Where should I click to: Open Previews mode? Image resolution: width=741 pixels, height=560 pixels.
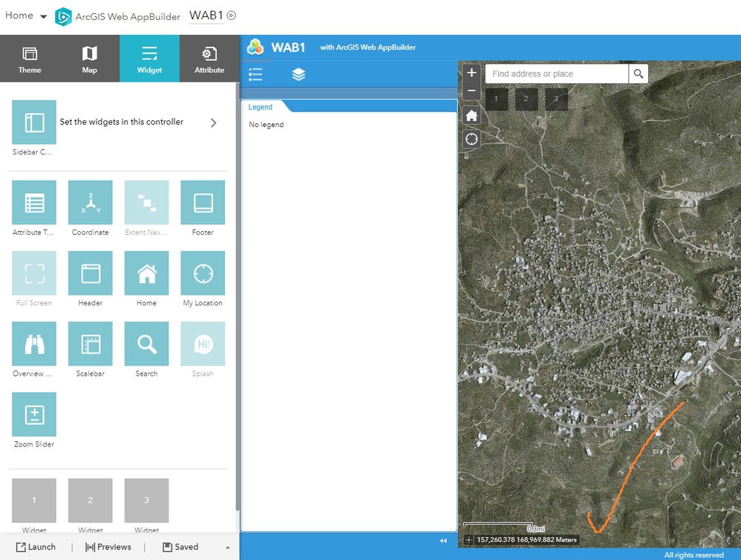(108, 547)
